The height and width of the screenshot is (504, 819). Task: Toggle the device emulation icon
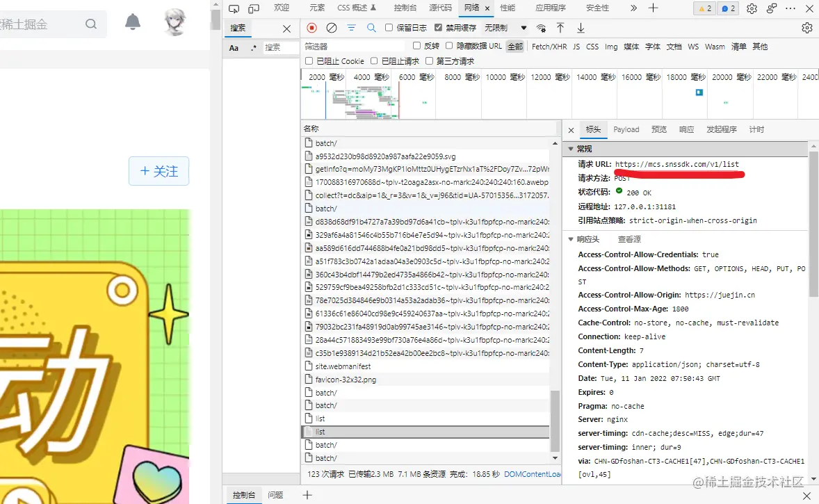tap(253, 8)
